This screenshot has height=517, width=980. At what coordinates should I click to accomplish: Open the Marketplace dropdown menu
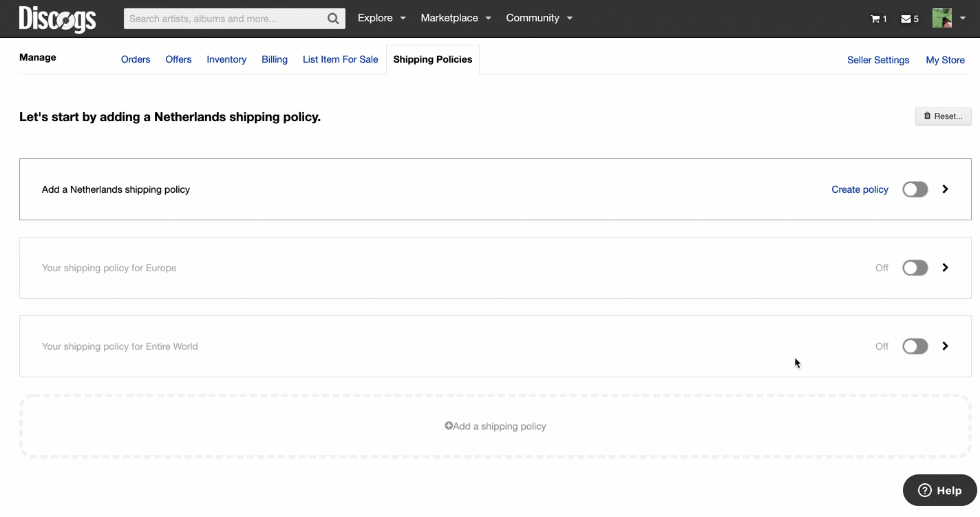click(x=456, y=18)
